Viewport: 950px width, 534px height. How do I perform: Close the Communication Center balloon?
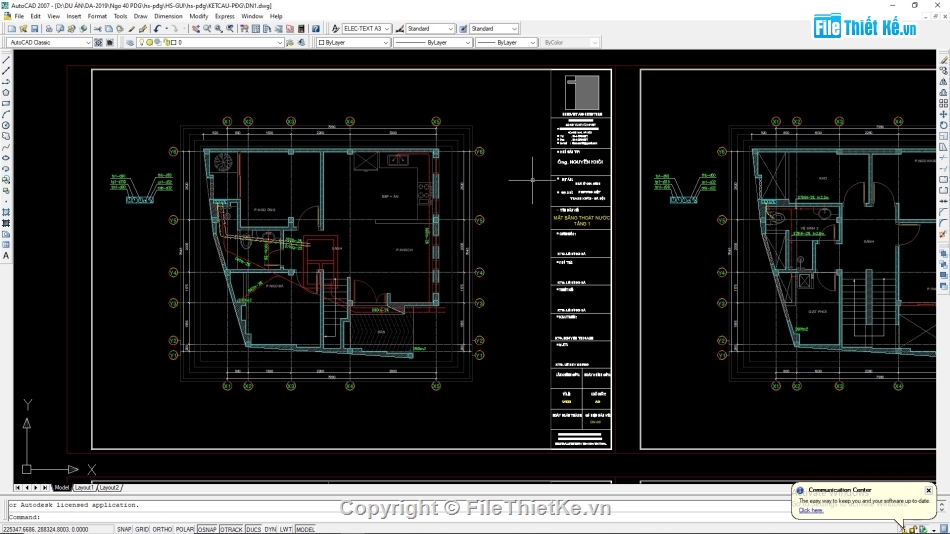click(x=928, y=490)
